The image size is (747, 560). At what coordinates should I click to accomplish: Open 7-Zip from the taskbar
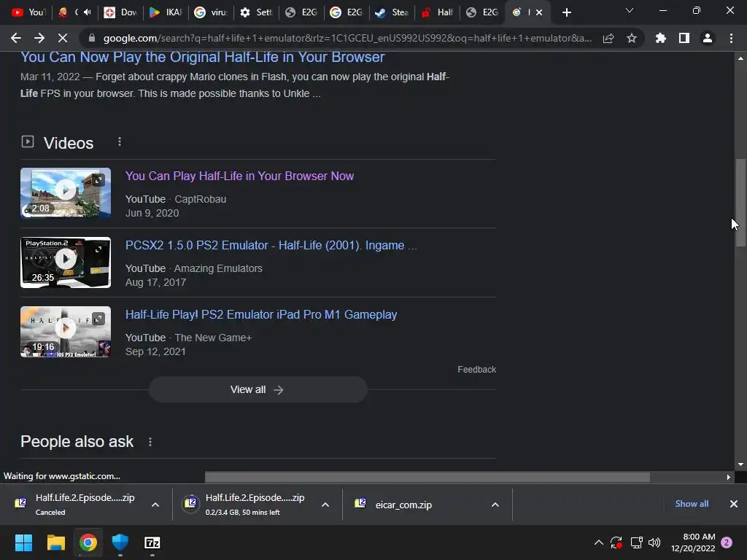pos(152,542)
